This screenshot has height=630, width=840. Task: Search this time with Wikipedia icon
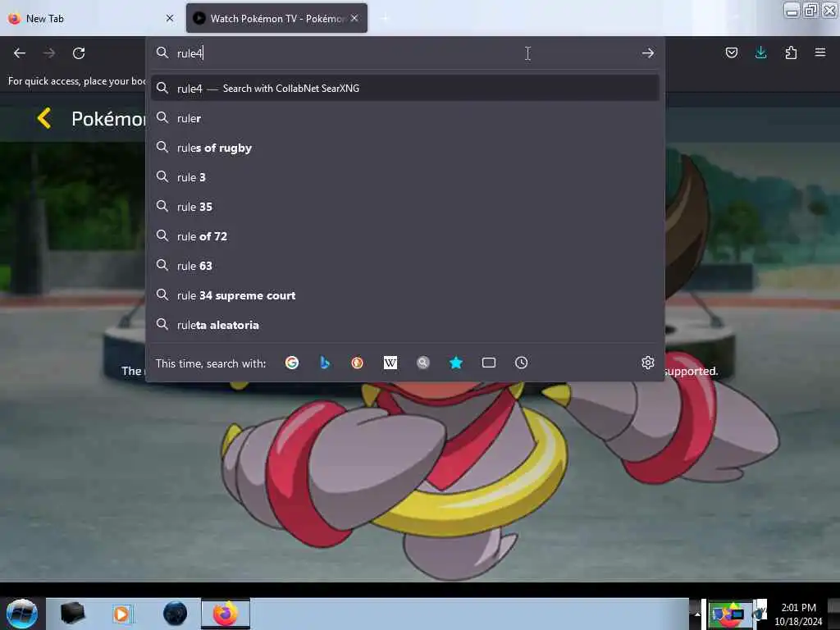(390, 363)
